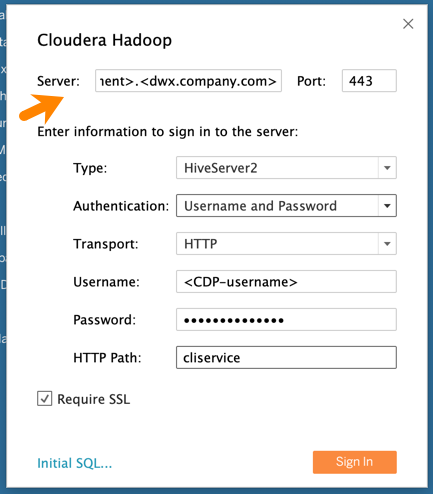This screenshot has height=494, width=433.
Task: Click the Username and Password selection box
Action: pos(277,206)
